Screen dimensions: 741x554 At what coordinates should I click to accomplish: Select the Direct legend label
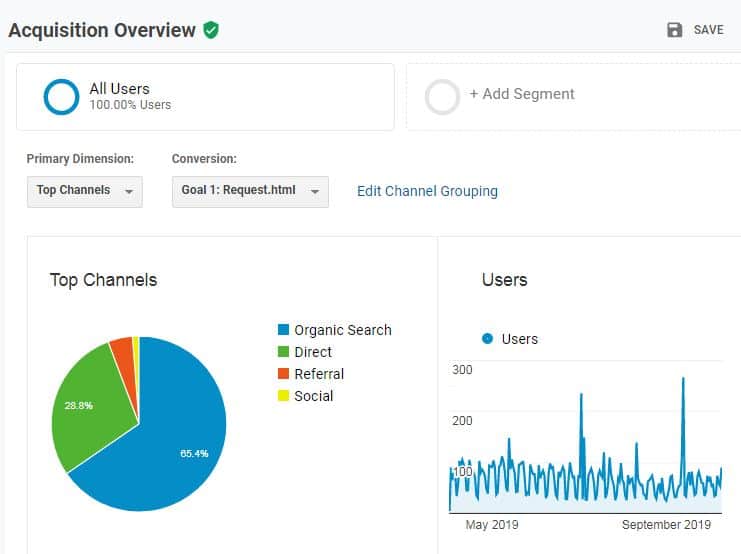coord(313,352)
